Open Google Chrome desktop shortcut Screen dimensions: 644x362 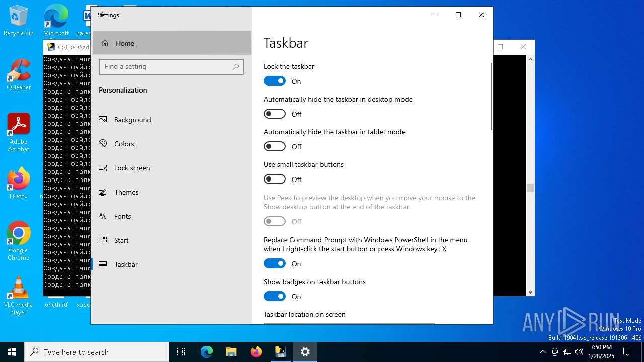[19, 241]
